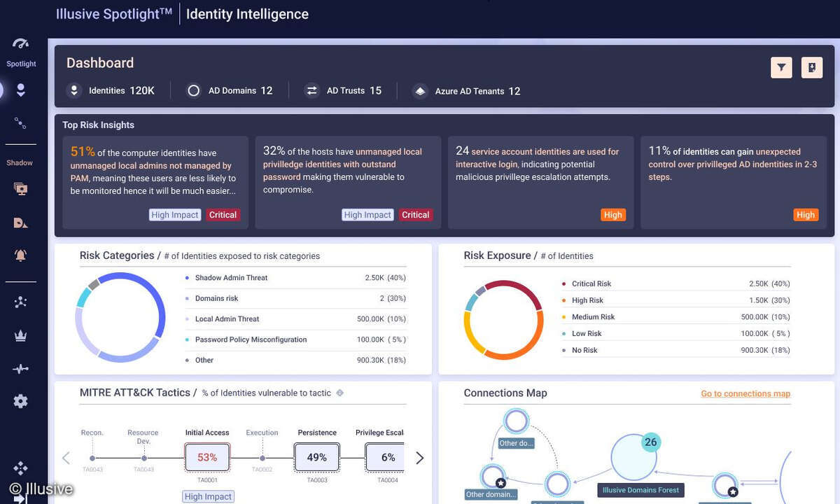Click the AD Domains circle icon

[194, 90]
